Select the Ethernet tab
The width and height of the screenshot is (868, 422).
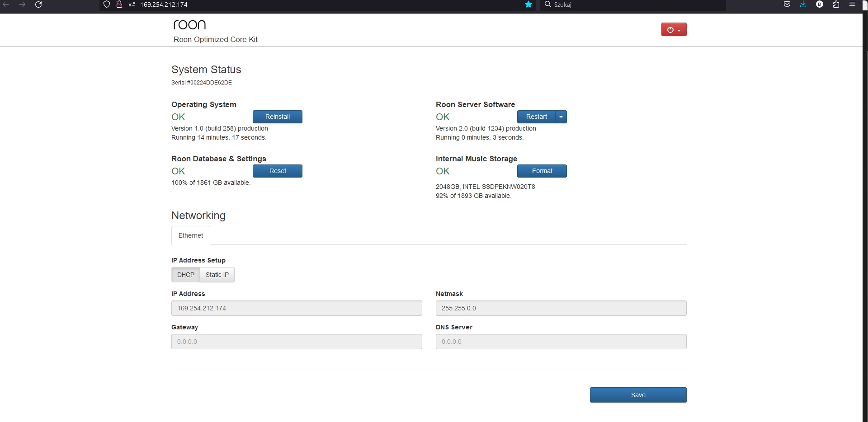coord(191,235)
